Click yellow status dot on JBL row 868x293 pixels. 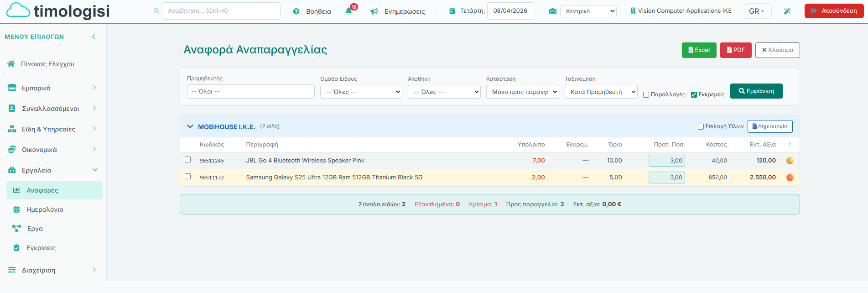tap(790, 161)
